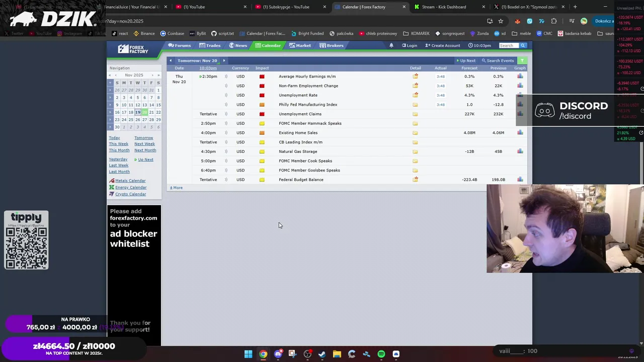Open detail folder for Natural Gas Storage
Screen dimensions: 644x362
(415, 151)
